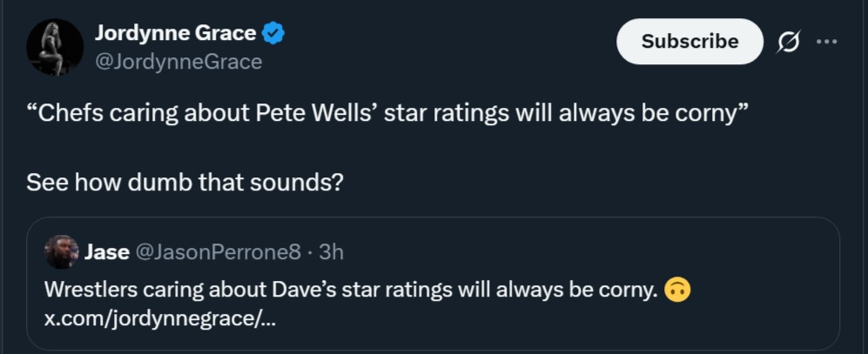Viewport: 868px width, 354px height.
Task: Click the blue verified badge
Action: (x=274, y=35)
